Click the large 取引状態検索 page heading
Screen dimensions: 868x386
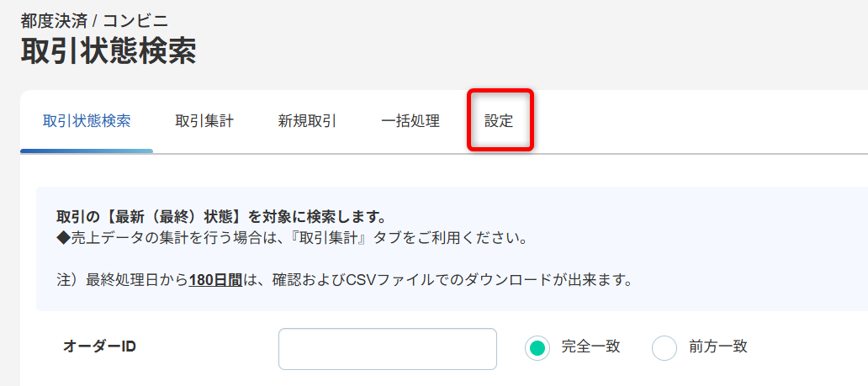tap(108, 52)
